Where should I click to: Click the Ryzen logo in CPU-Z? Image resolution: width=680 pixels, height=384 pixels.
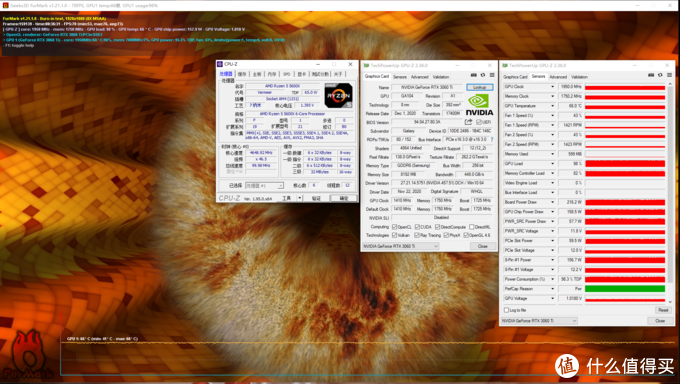(338, 95)
